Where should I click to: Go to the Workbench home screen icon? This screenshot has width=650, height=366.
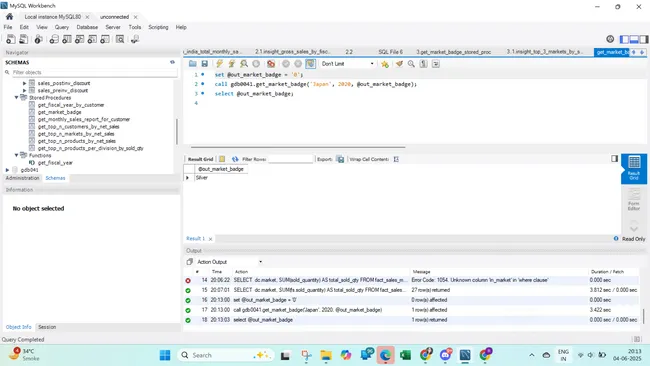click(10, 17)
